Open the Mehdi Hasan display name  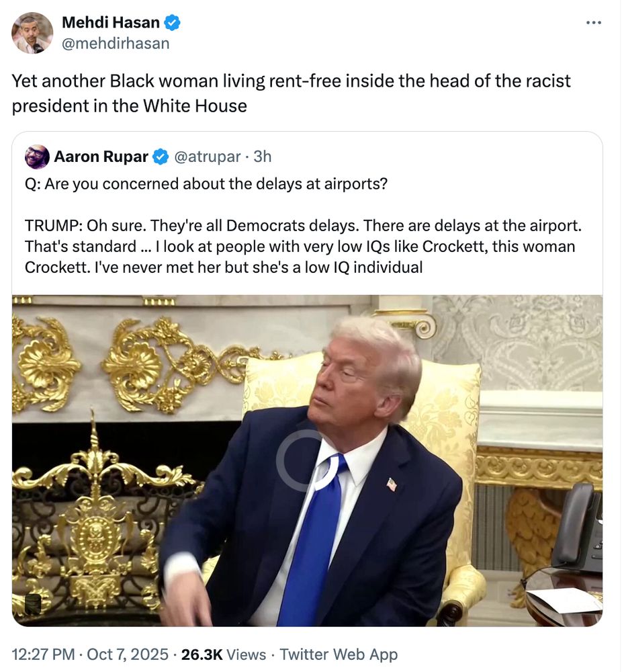pyautogui.click(x=111, y=22)
